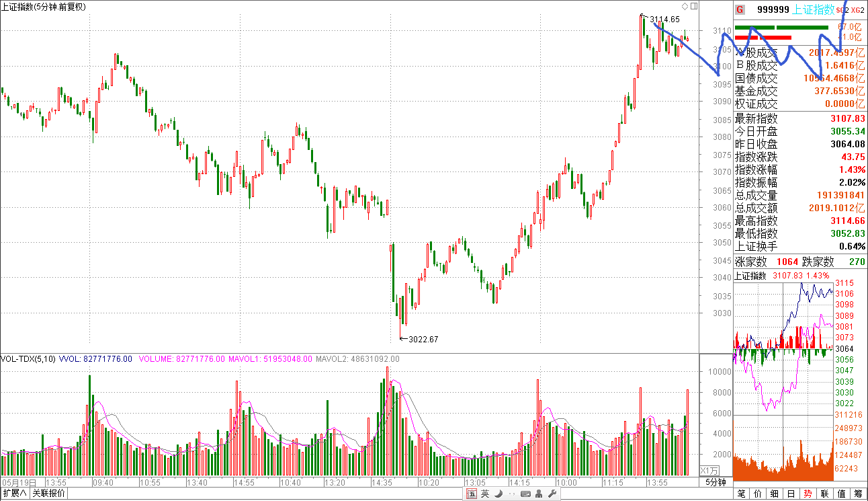The image size is (868, 501).
Task: Switch to the 筹 tab
Action: (x=858, y=494)
